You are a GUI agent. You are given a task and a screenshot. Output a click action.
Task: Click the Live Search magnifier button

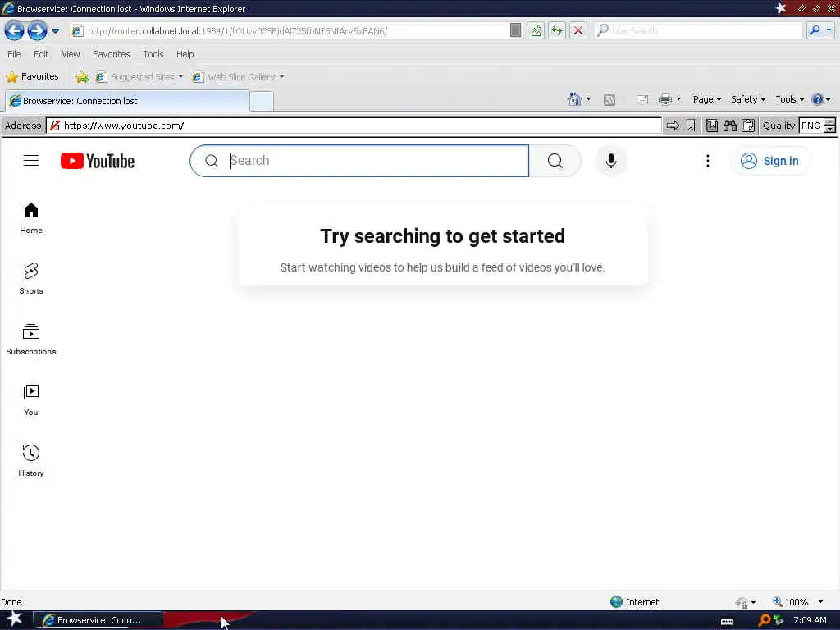point(815,30)
